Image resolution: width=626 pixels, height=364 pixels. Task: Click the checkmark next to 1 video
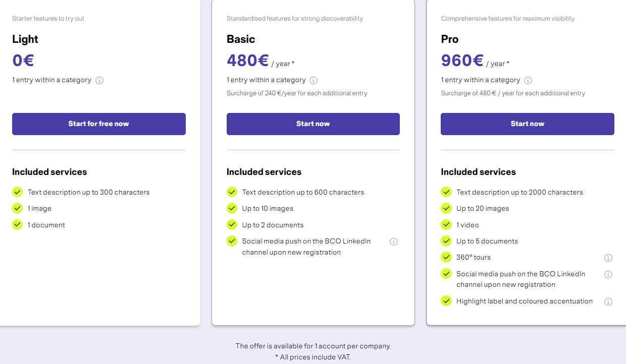(x=446, y=224)
